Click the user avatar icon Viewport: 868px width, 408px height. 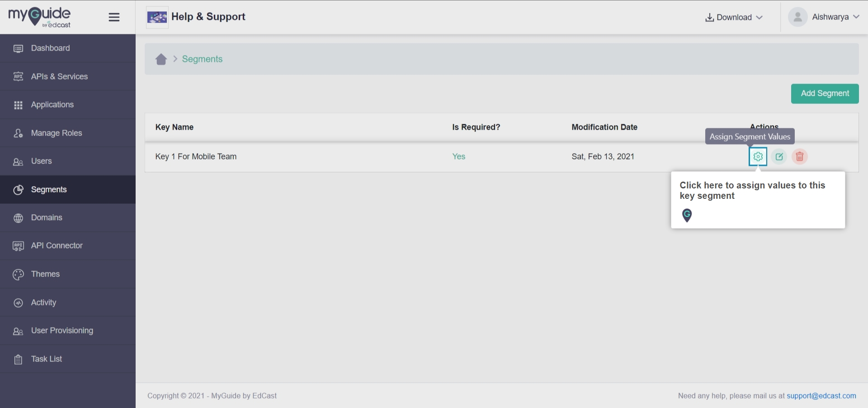797,17
